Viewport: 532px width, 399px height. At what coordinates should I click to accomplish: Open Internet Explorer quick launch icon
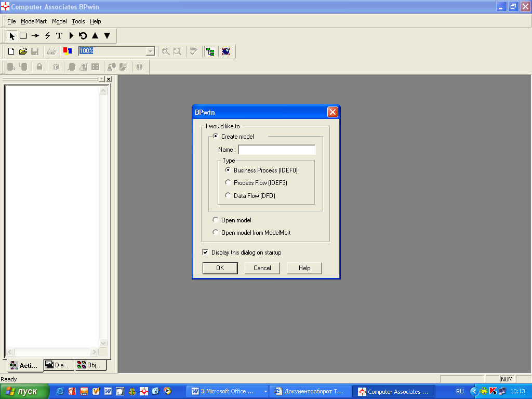tap(60, 391)
